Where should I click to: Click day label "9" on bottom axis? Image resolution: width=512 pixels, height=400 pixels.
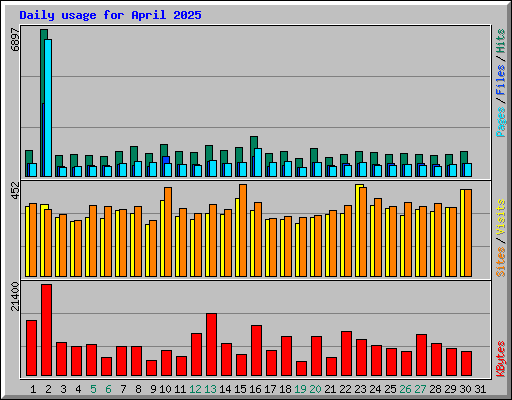point(153,389)
